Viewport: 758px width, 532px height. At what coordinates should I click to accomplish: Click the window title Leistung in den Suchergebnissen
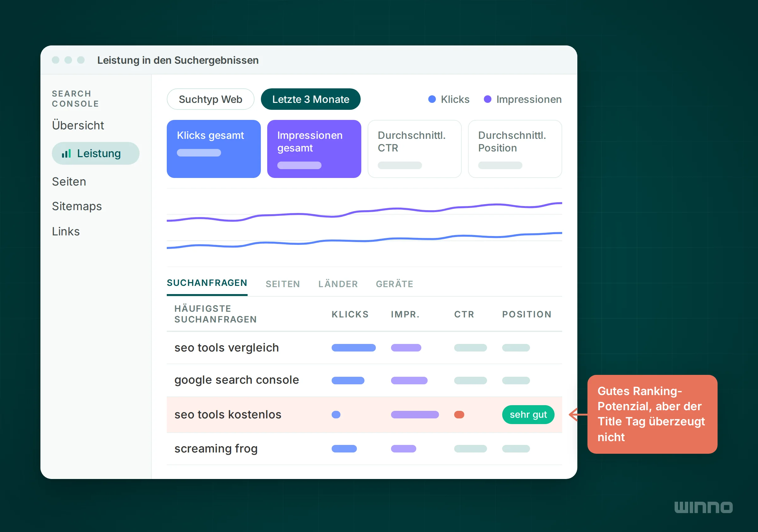[177, 60]
